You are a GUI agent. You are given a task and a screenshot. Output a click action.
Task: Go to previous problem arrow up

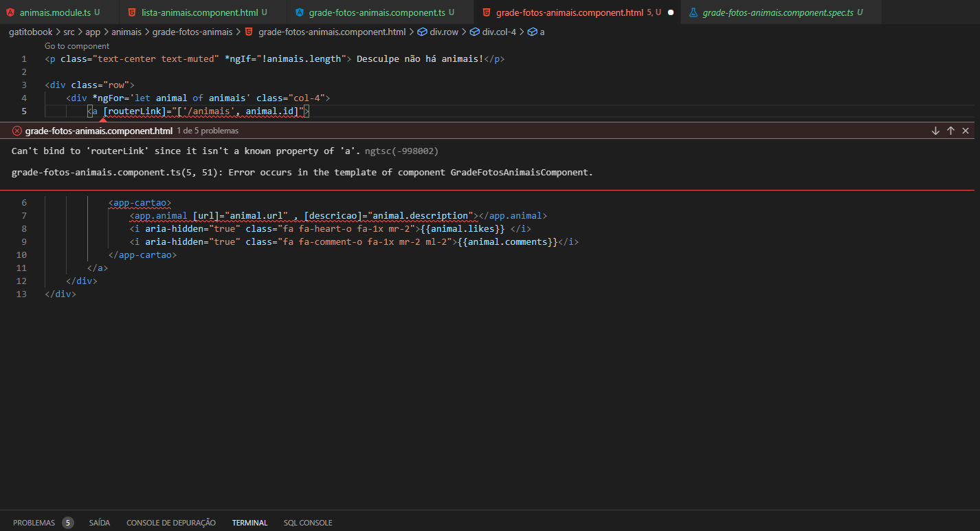(950, 131)
